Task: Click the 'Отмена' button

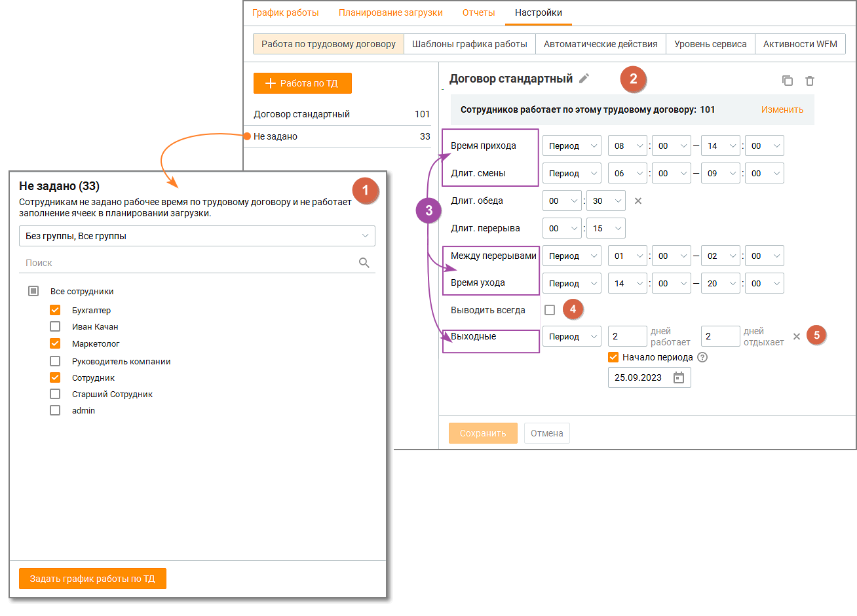Action: (x=547, y=433)
